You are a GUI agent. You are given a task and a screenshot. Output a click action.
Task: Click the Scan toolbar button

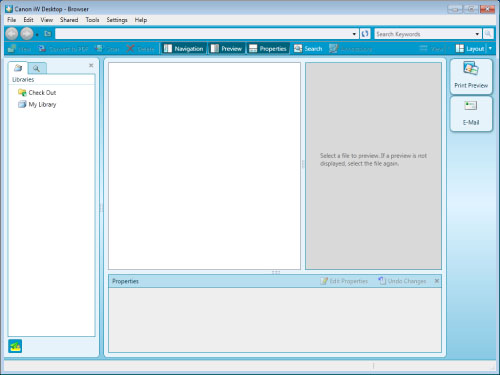[x=107, y=49]
